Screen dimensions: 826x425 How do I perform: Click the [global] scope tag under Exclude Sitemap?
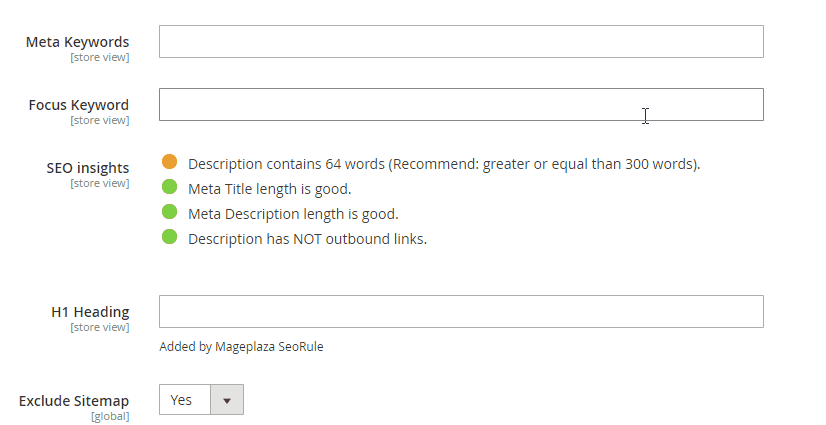click(110, 416)
